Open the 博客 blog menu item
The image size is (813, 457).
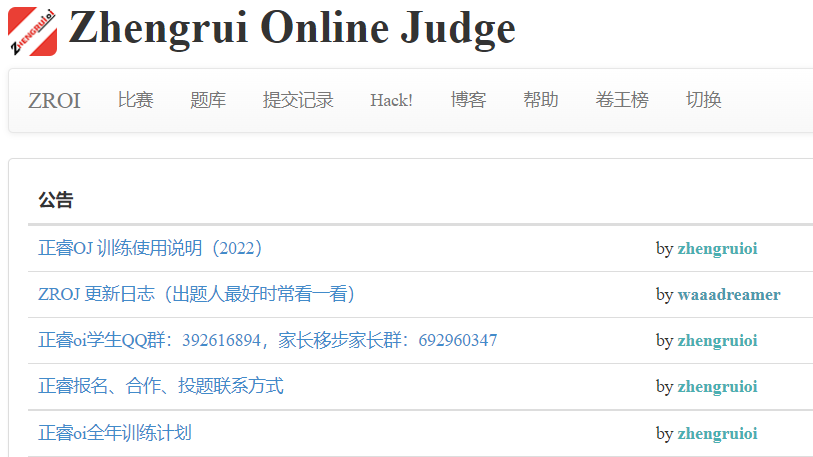coord(468,100)
